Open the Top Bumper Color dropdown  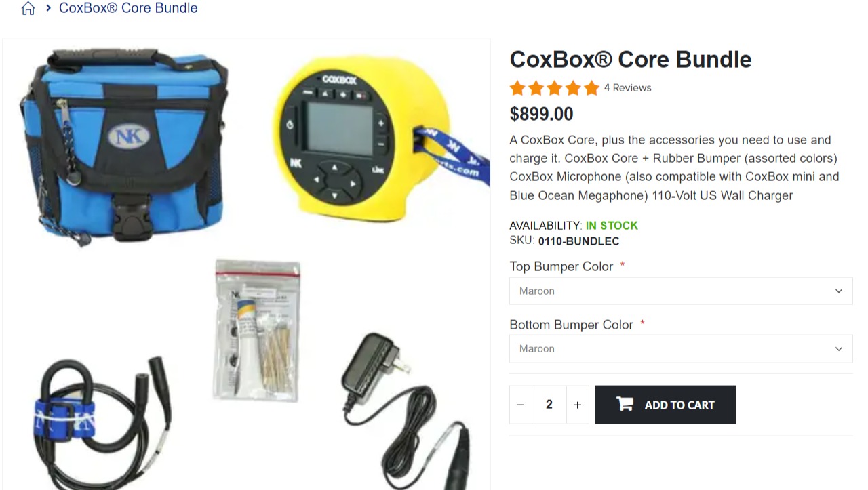(681, 291)
